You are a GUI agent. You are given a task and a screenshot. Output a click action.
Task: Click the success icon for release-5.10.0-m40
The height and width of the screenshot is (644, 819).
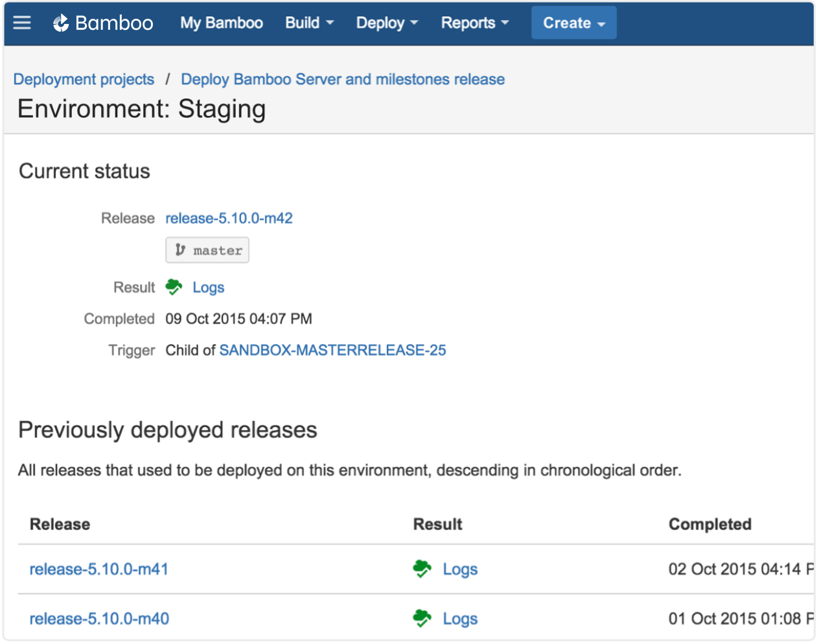(422, 619)
